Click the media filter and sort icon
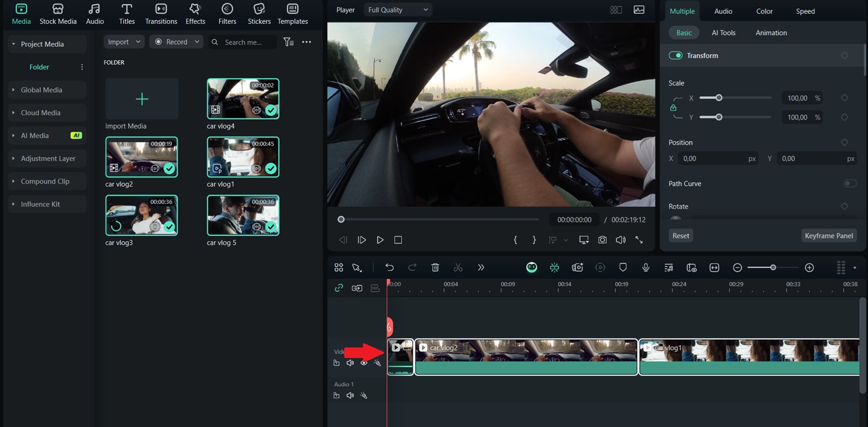The width and height of the screenshot is (868, 427). (x=288, y=42)
